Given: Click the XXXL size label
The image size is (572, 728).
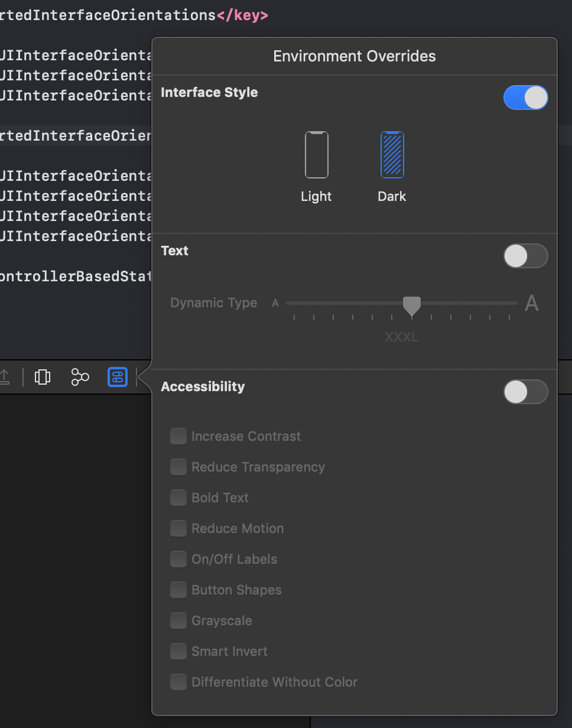Looking at the screenshot, I should click(x=401, y=337).
